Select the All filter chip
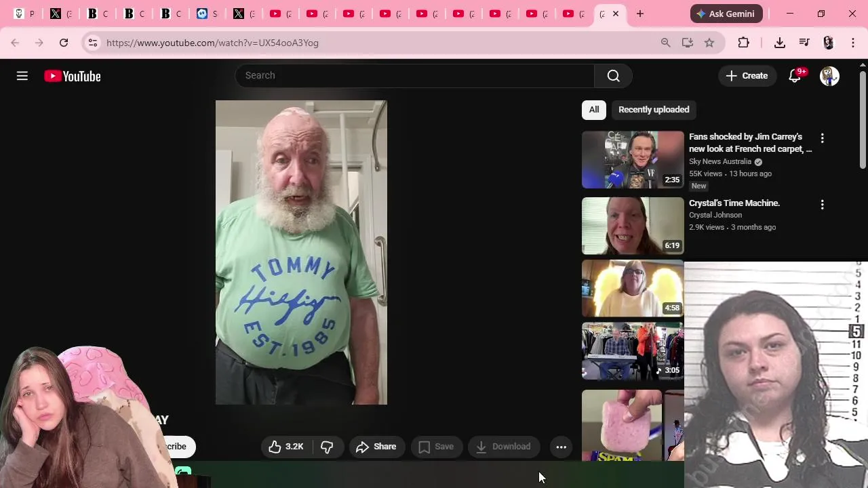The width and height of the screenshot is (868, 488). [x=594, y=110]
